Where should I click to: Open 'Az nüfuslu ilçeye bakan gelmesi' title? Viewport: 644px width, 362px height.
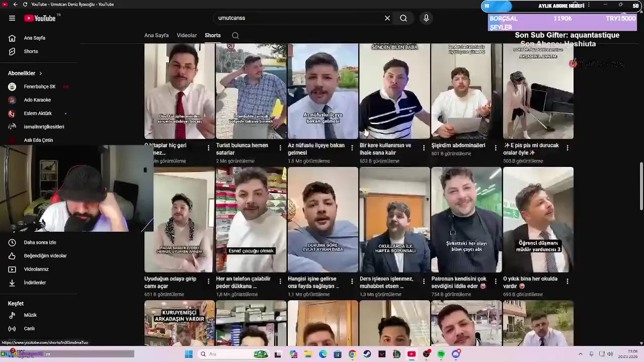(316, 149)
